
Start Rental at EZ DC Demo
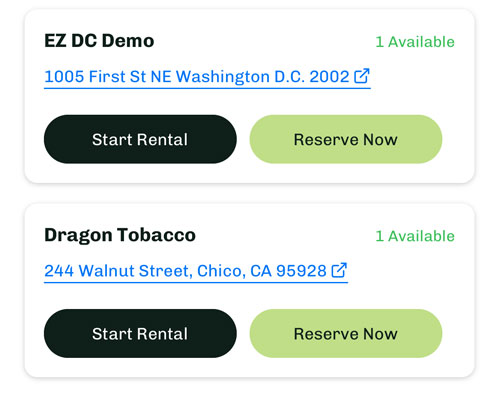tap(140, 139)
